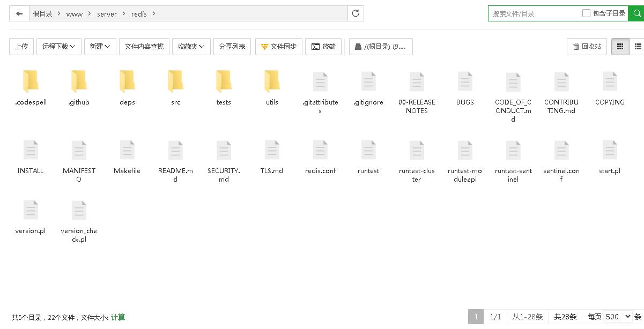This screenshot has width=644, height=329.
Task: Navigate to 根目录 in breadcrumb
Action: pyautogui.click(x=42, y=14)
